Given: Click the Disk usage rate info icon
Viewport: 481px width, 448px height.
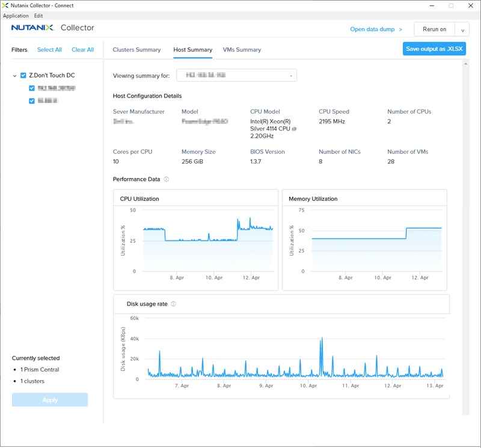Looking at the screenshot, I should point(173,304).
